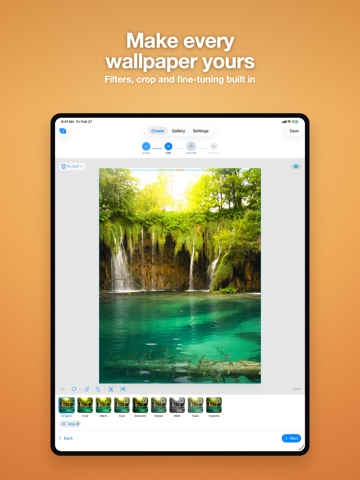This screenshot has width=360, height=480.
Task: Reset edits with the circular arrow icon
Action: pyautogui.click(x=74, y=389)
